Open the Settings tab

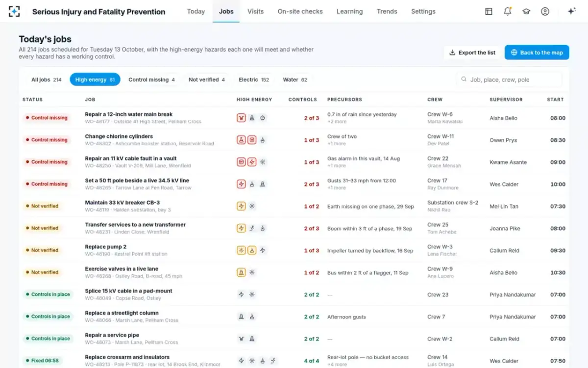[423, 11]
